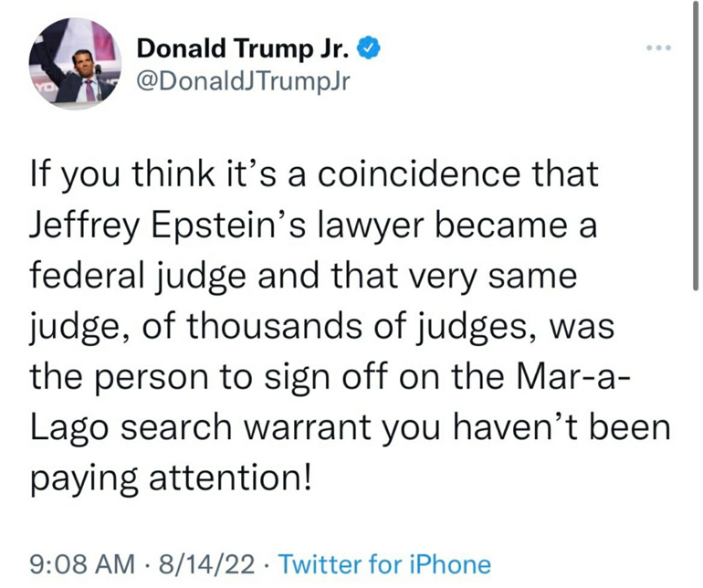Click the 9:08 AM timestamp
Image resolution: width=703 pixels, height=588 pixels.
pos(82,564)
